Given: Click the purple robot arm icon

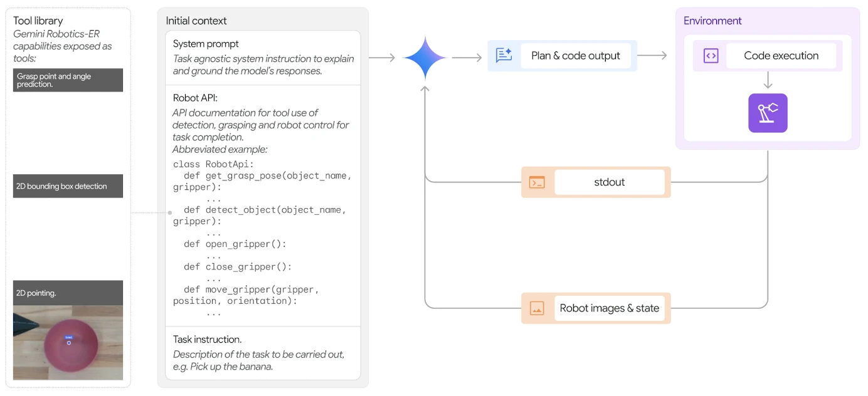Looking at the screenshot, I should point(768,113).
